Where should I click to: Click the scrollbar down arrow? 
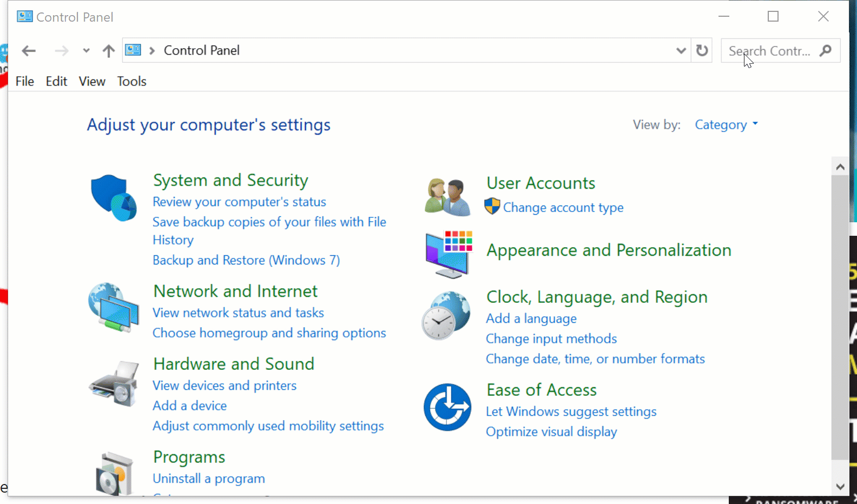pyautogui.click(x=840, y=486)
